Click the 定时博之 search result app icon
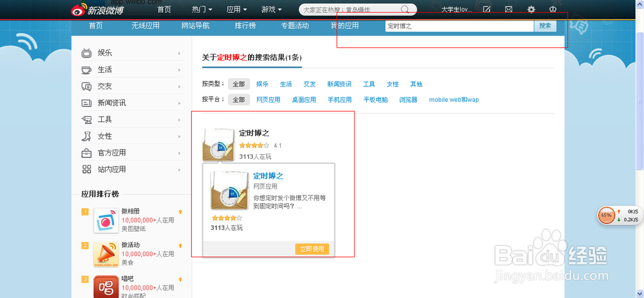644x298 pixels. (x=220, y=144)
